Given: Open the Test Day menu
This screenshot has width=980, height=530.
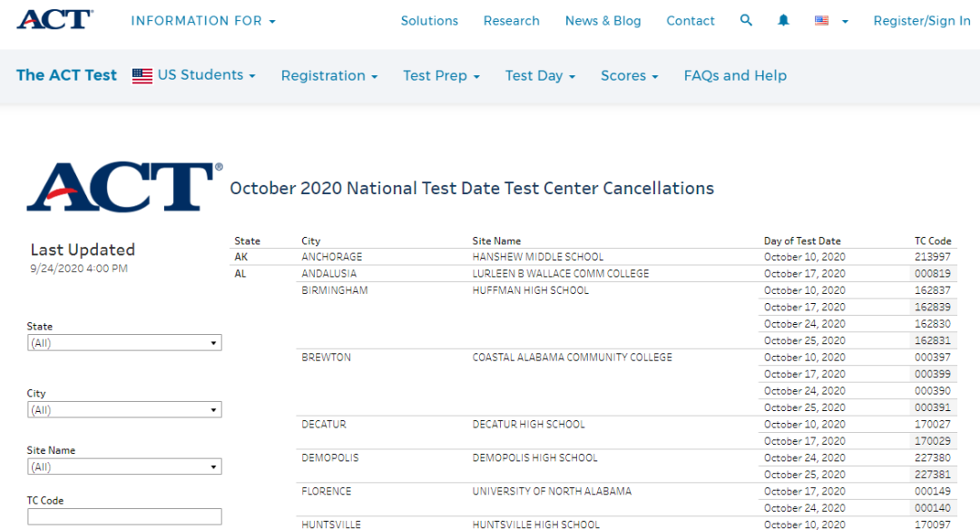Looking at the screenshot, I should click(540, 76).
